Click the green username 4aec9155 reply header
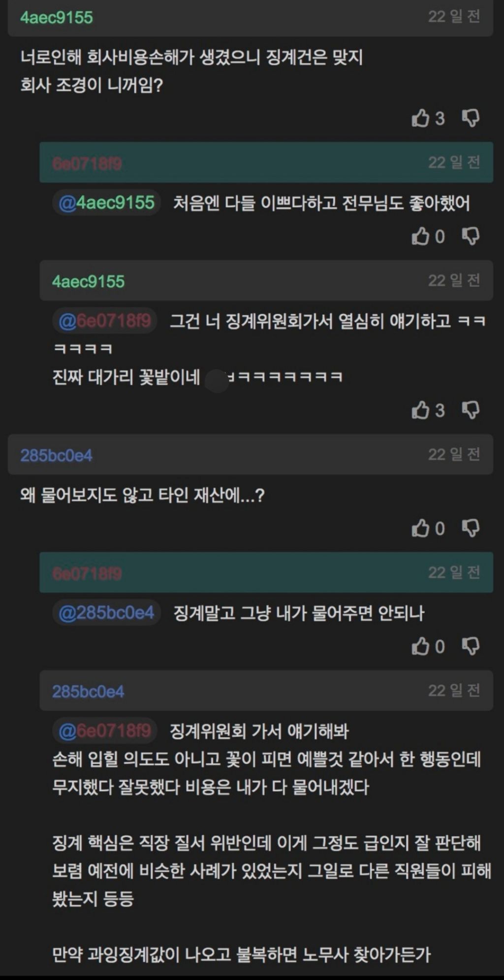The height and width of the screenshot is (980, 504). point(89,281)
